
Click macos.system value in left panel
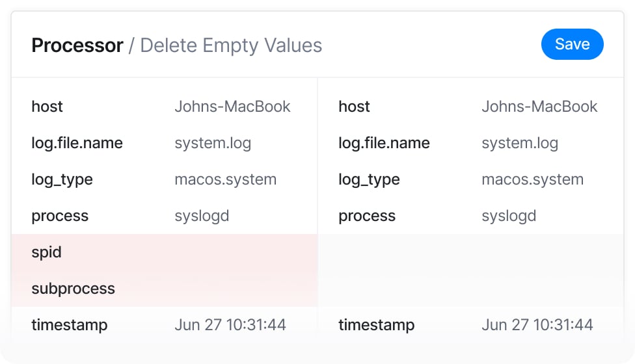click(225, 179)
